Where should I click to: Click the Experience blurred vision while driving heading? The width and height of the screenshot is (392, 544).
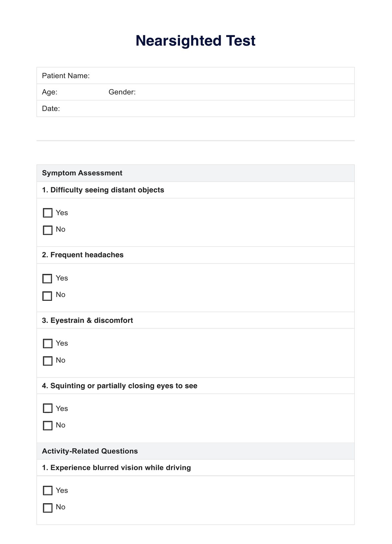point(116,468)
